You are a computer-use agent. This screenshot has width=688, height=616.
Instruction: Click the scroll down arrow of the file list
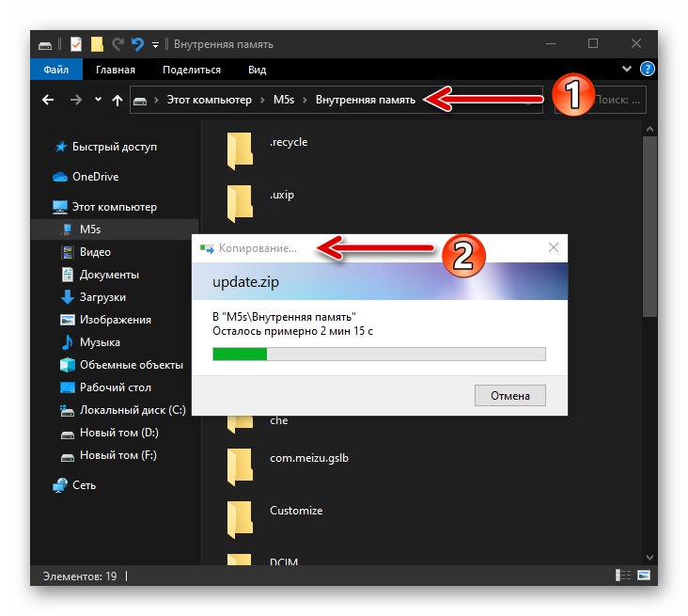pyautogui.click(x=649, y=557)
